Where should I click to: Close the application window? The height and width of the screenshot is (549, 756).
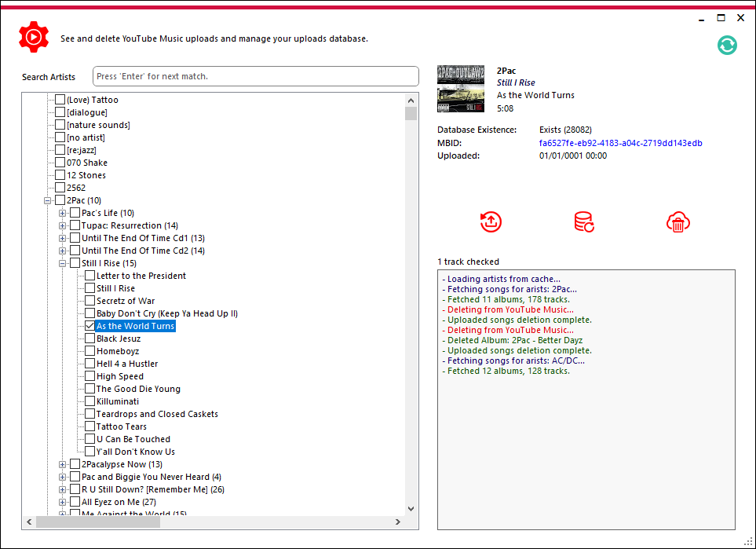pos(740,18)
